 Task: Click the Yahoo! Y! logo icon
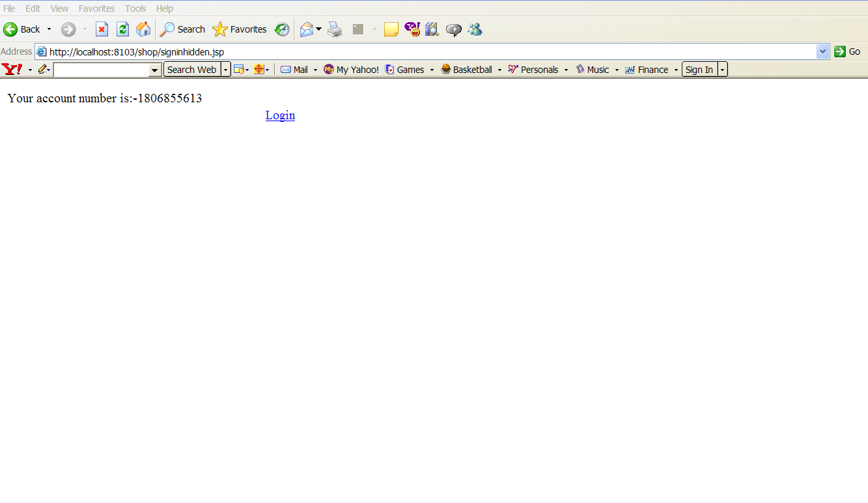pos(12,69)
